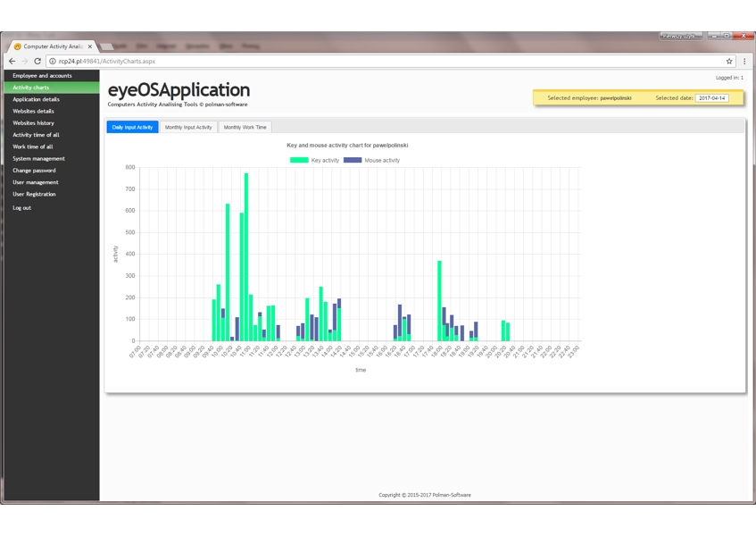
Task: Go to Websites history page
Action: [x=33, y=123]
